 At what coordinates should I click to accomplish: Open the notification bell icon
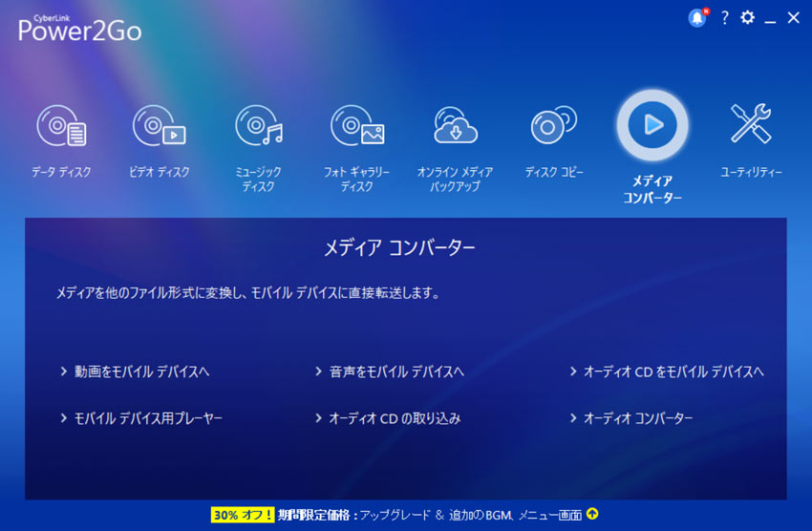tap(697, 18)
